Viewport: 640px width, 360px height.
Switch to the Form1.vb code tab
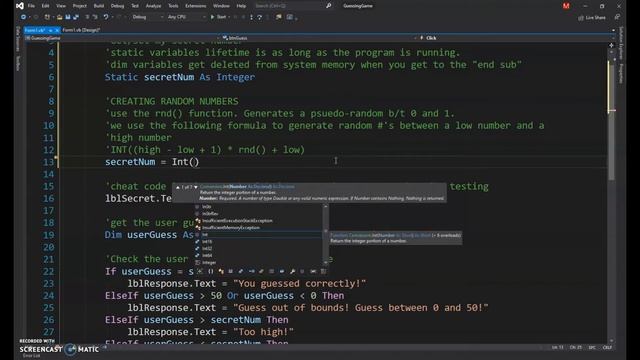35,30
